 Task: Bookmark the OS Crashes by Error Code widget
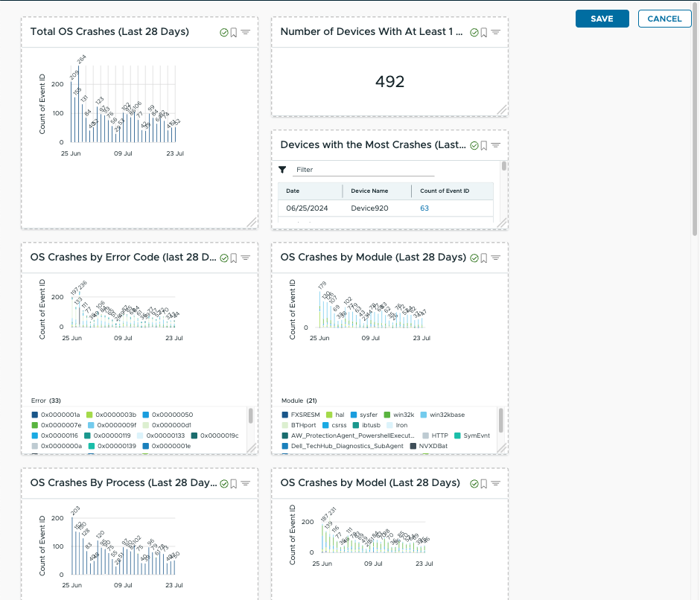click(234, 258)
